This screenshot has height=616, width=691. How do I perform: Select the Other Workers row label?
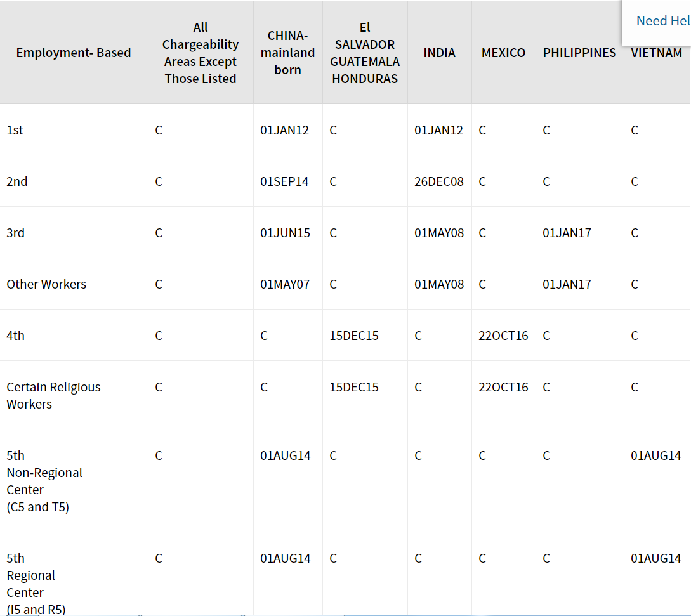[46, 284]
